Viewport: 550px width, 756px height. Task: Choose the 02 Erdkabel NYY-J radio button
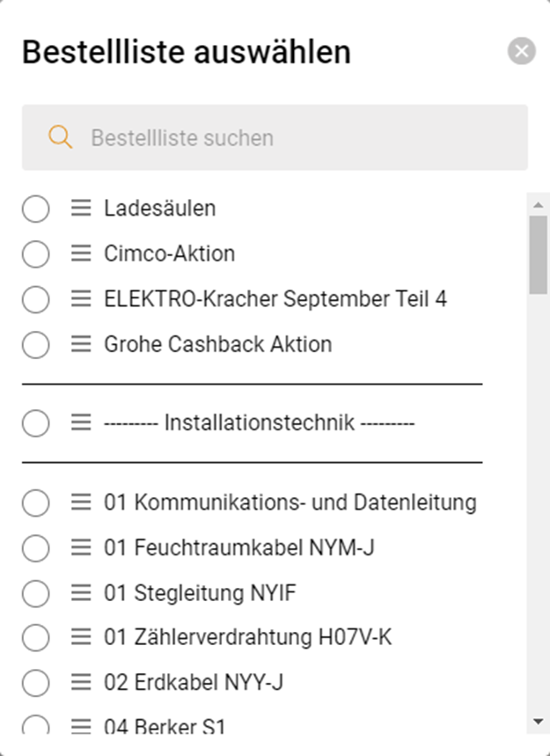tap(35, 683)
